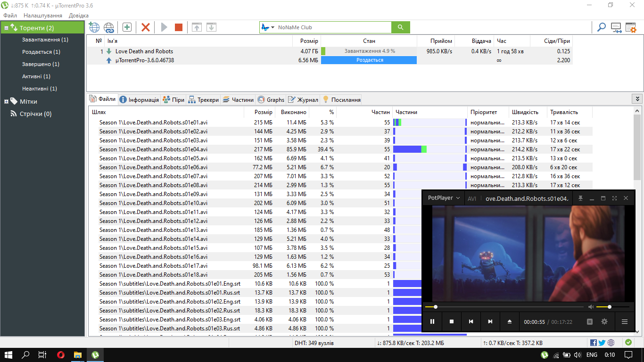Click the Facebook icon in status bar
The width and height of the screenshot is (644, 362).
click(x=594, y=343)
